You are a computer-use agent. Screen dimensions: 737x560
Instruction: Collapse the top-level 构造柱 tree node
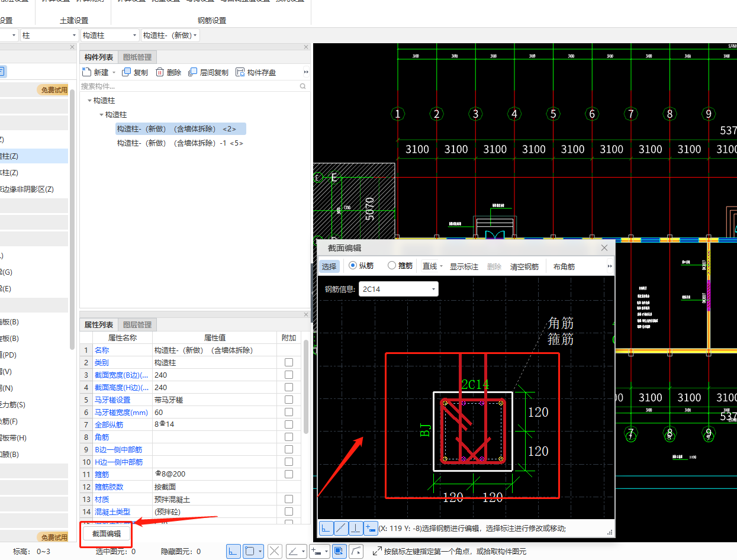pos(89,101)
